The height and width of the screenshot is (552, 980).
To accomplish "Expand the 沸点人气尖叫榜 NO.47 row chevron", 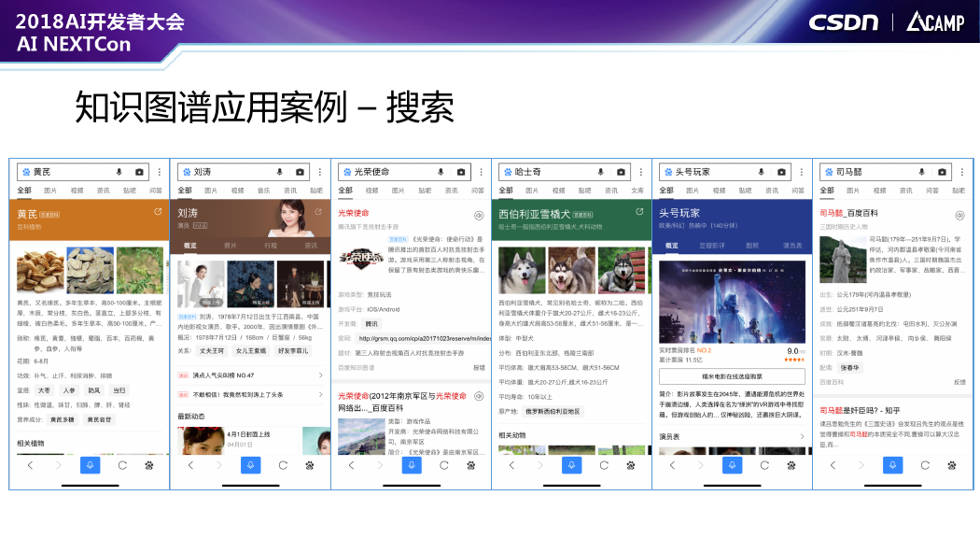I will (x=321, y=375).
